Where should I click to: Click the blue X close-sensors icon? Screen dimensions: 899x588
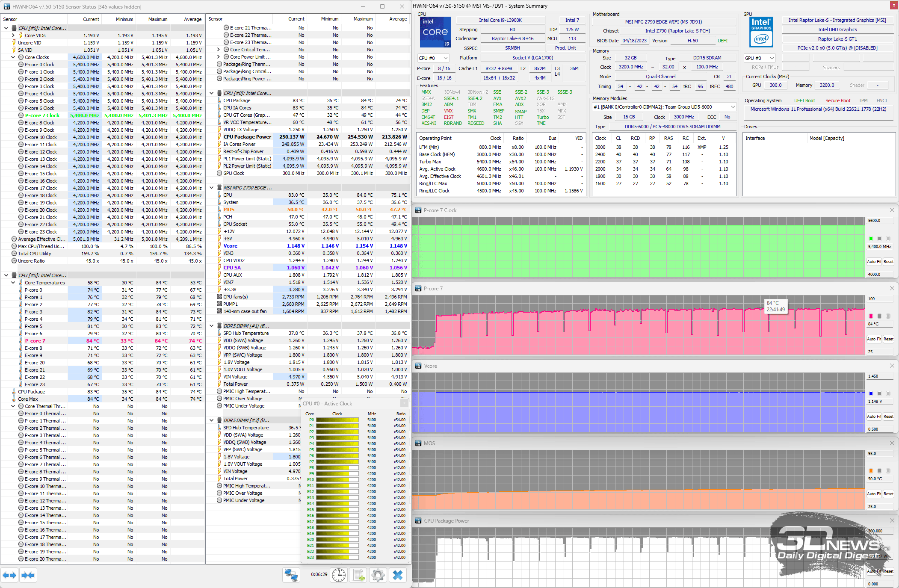pyautogui.click(x=398, y=575)
